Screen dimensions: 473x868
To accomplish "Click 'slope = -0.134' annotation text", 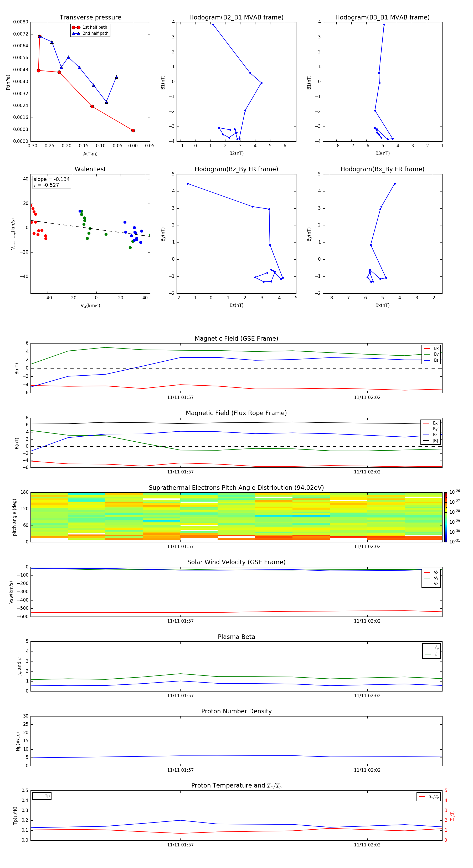I will tap(52, 179).
